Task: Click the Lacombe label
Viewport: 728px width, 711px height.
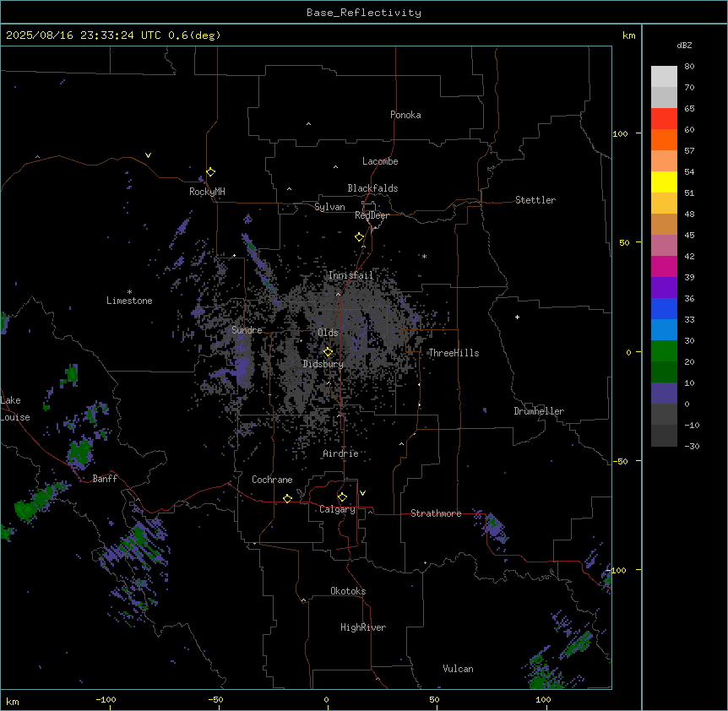Action: [380, 161]
